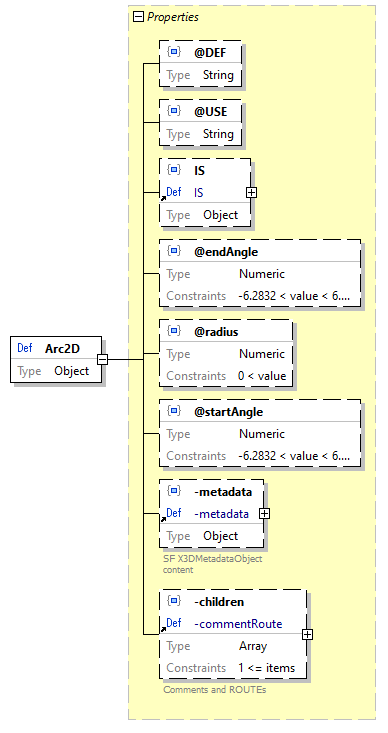This screenshot has width=388, height=733.
Task: Click the '1 <= items' constraint
Action: point(266,668)
